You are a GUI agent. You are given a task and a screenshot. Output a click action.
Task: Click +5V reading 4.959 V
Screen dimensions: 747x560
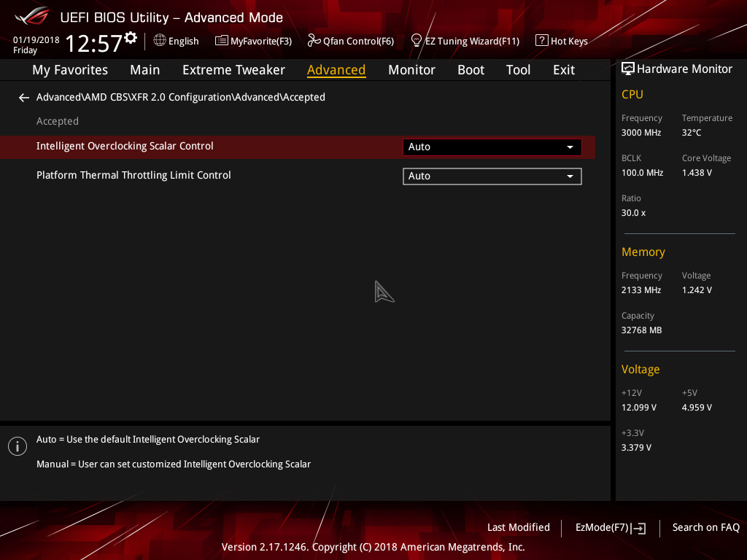coord(697,408)
